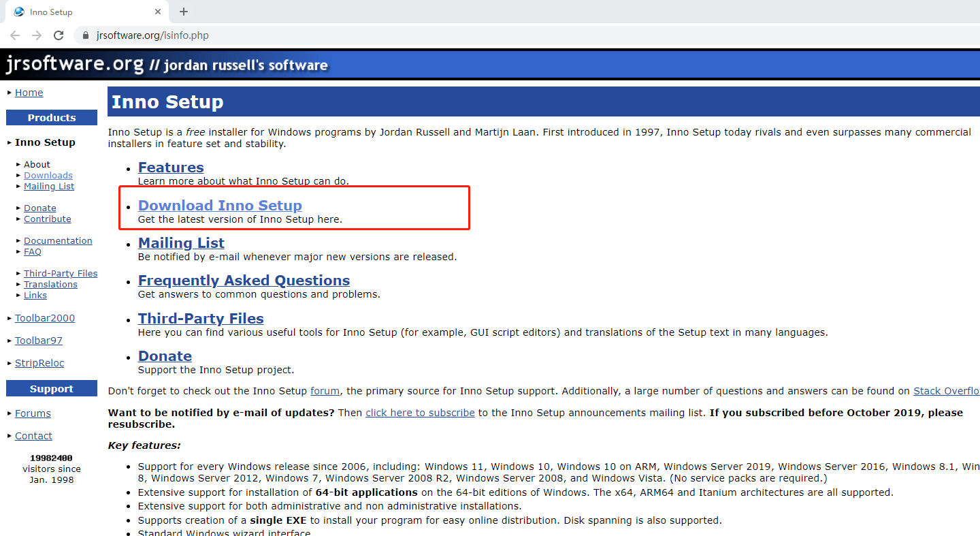Open the Contribute sidebar link
Image resolution: width=980 pixels, height=536 pixels.
pyautogui.click(x=48, y=219)
